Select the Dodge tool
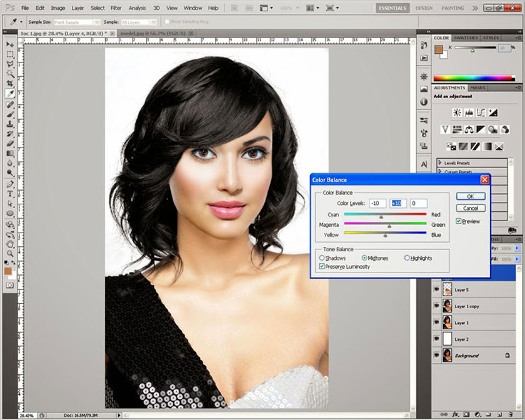This screenshot has width=525, height=420. (10, 173)
